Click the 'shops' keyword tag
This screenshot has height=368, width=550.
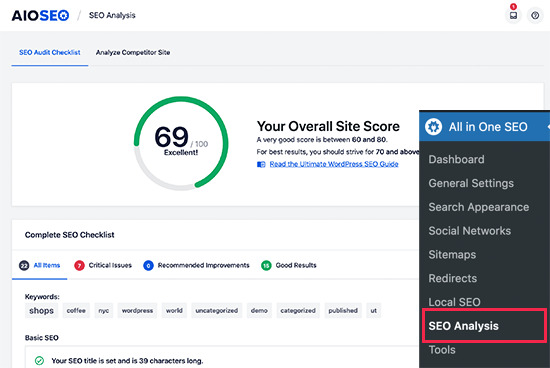41,311
